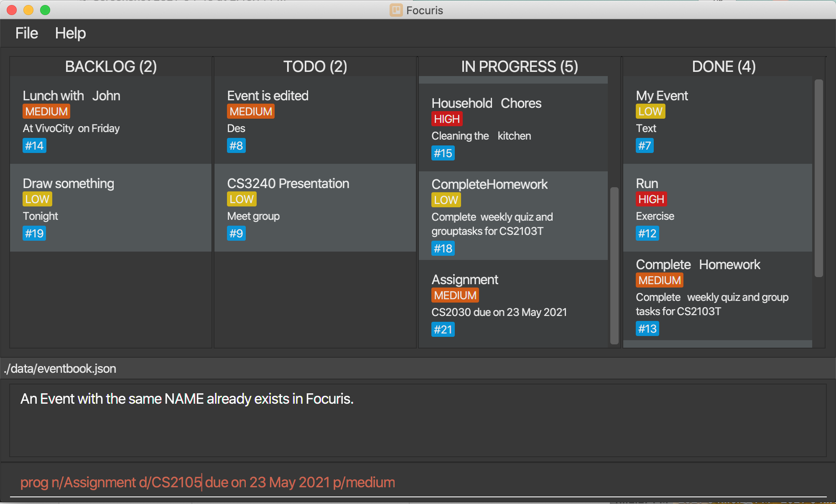The width and height of the screenshot is (836, 504).
Task: Click the Focuris app icon in title bar
Action: pyautogui.click(x=396, y=10)
